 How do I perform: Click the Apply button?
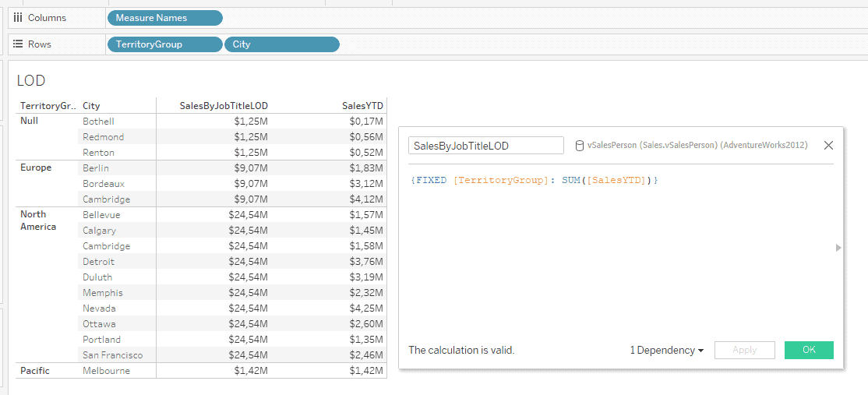744,351
